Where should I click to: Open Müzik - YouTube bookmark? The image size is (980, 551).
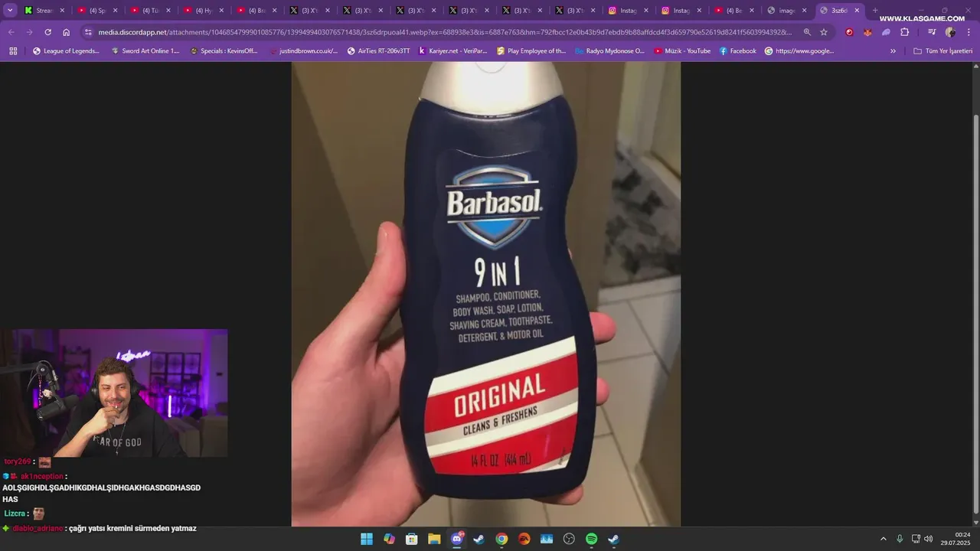682,51
